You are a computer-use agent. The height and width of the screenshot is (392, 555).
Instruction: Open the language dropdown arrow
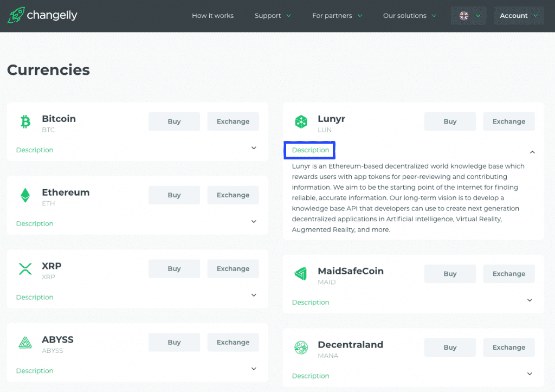(478, 16)
